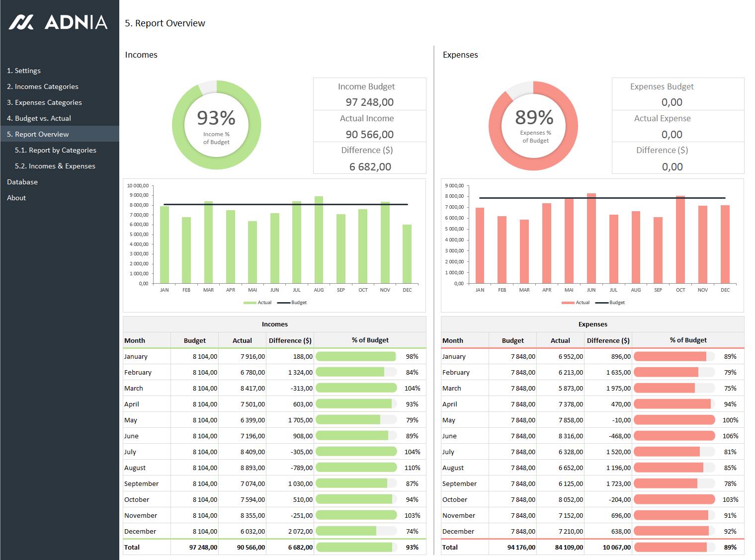Select the Actual Income value 90 566,00

(369, 135)
